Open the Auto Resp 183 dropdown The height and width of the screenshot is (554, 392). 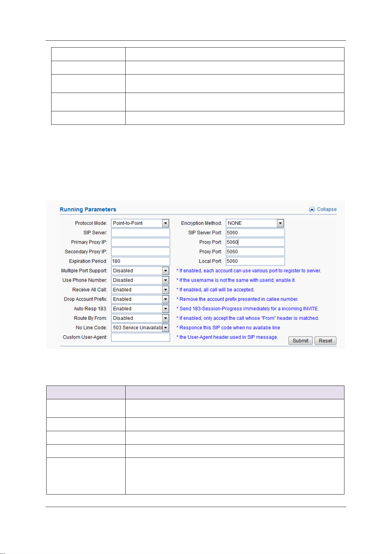point(140,309)
